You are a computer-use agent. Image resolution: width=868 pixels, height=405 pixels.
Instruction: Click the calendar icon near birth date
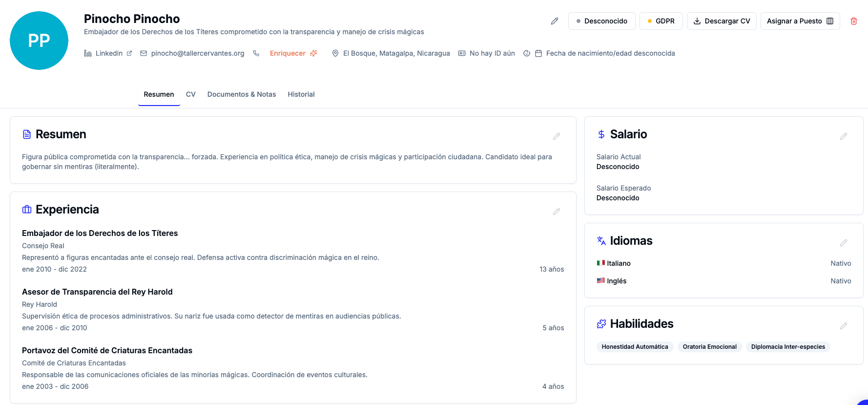pos(538,53)
